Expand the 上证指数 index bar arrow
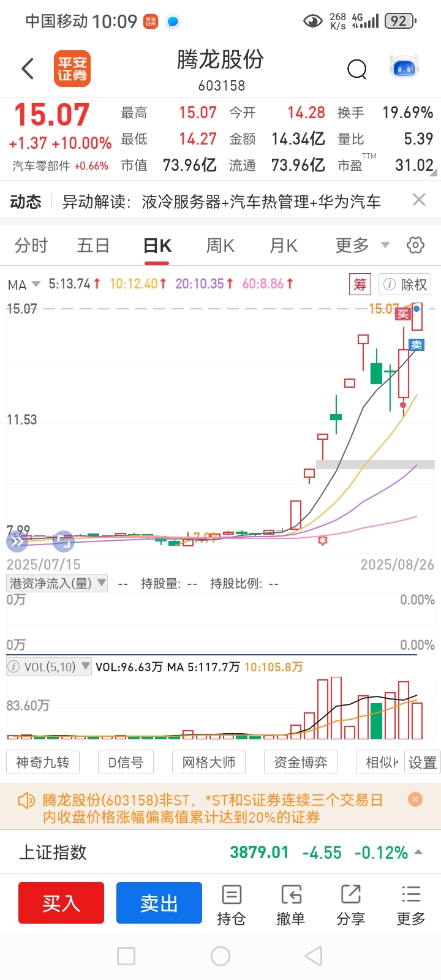Viewport: 441px width, 980px height. point(418,852)
